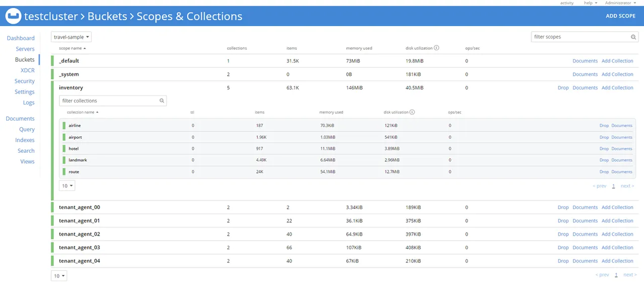Open the travel-sample bucket dropdown
Image resolution: width=644 pixels, height=284 pixels.
coord(71,37)
